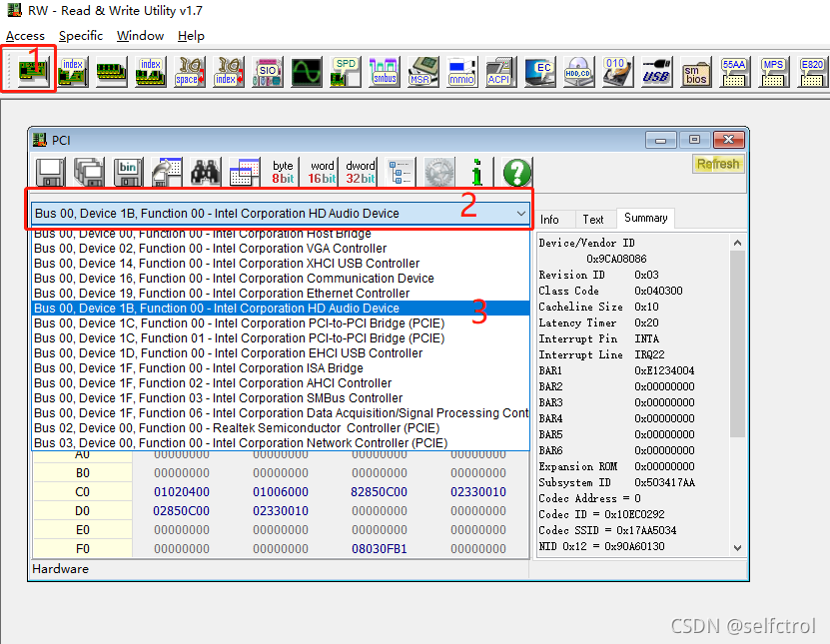Open the E820 memory map icon
830x644 pixels.
coord(812,72)
